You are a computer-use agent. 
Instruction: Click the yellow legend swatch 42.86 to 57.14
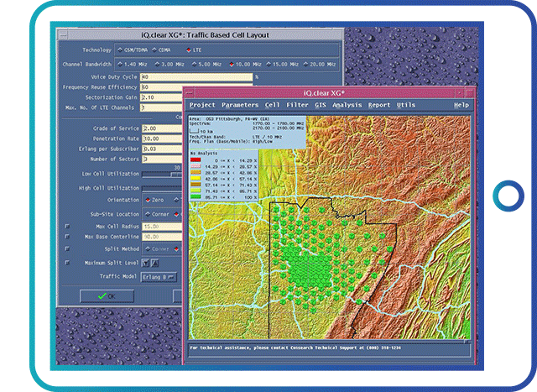(x=196, y=178)
